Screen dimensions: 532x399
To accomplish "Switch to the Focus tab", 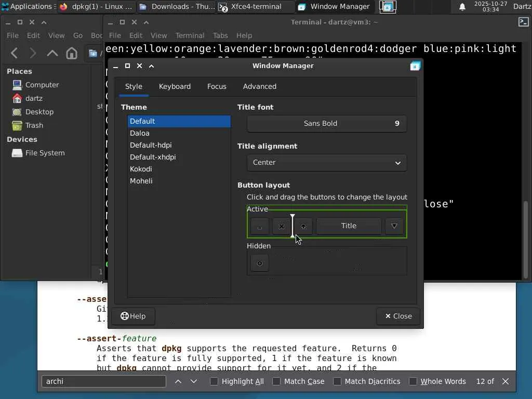I will [x=217, y=87].
